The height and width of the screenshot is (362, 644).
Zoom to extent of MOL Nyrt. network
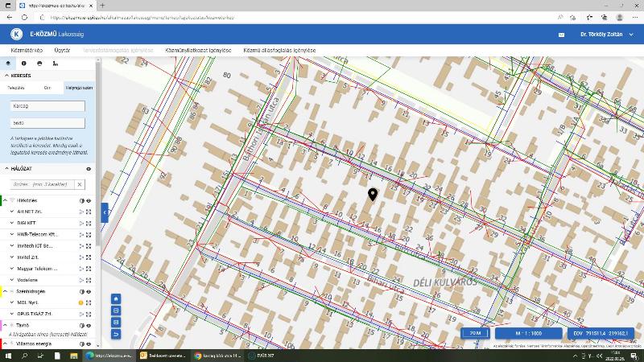pos(89,303)
